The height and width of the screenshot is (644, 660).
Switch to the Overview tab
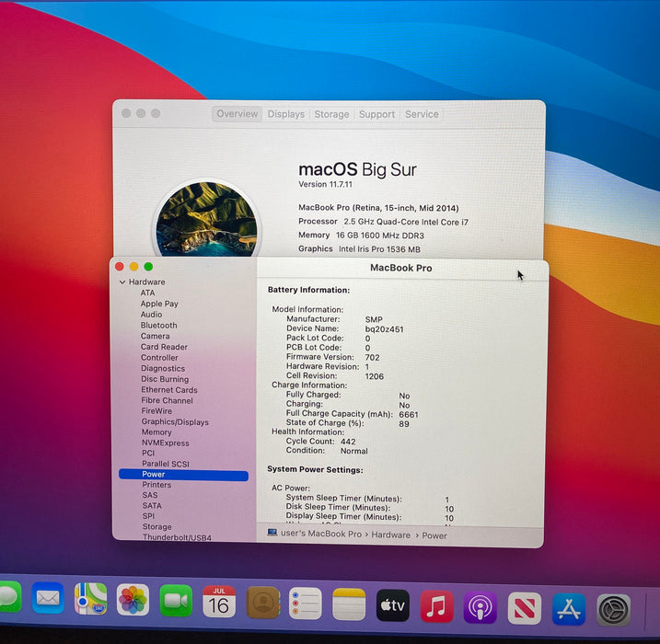point(237,113)
